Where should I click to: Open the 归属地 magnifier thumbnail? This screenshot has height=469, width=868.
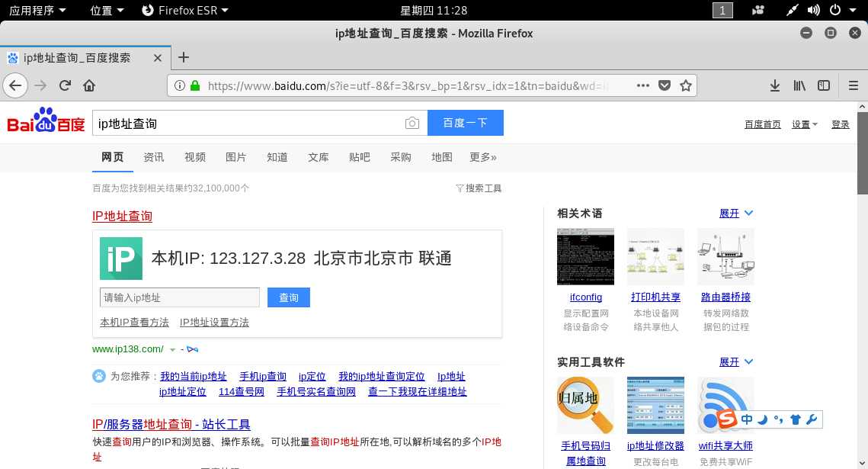click(x=586, y=405)
